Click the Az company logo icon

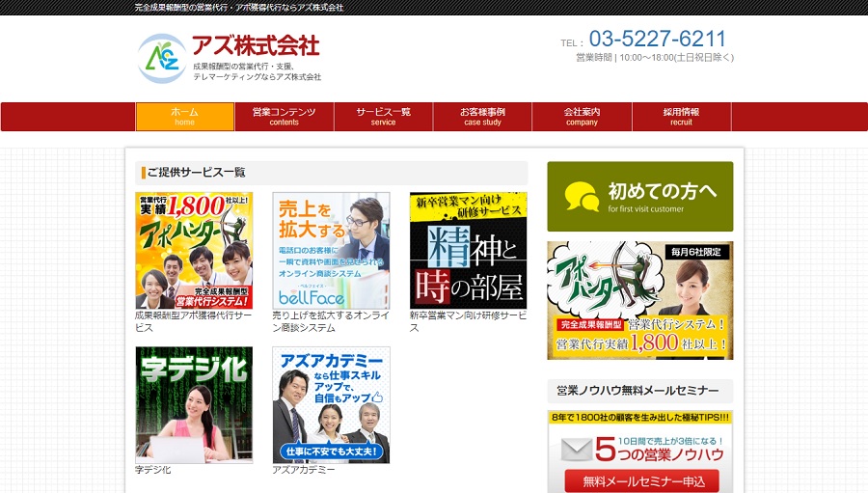pyautogui.click(x=161, y=58)
